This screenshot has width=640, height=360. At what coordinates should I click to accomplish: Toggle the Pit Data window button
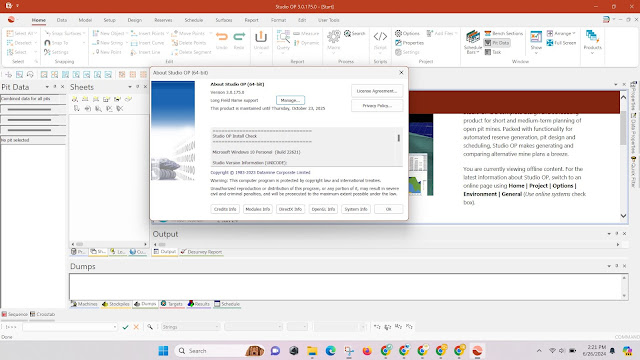click(x=497, y=43)
